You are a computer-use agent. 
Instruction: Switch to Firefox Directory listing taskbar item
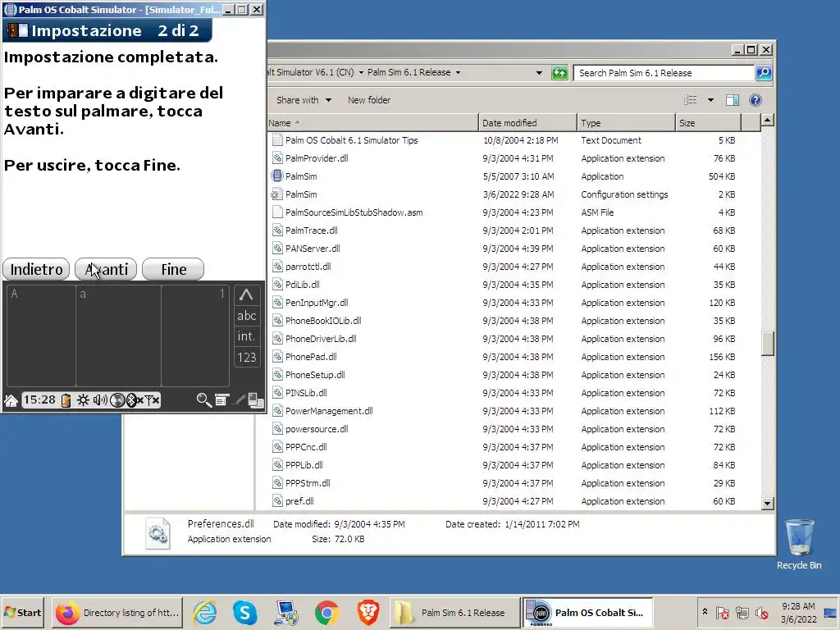[x=116, y=612]
